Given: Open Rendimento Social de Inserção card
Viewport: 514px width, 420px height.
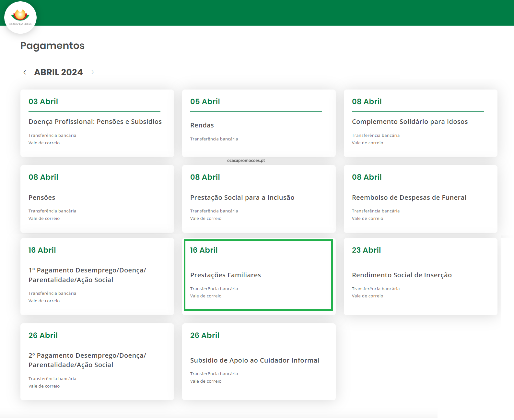Looking at the screenshot, I should coord(421,277).
